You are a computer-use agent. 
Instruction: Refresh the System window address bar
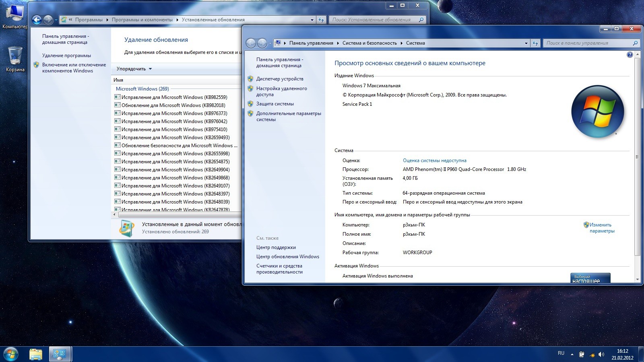(535, 43)
